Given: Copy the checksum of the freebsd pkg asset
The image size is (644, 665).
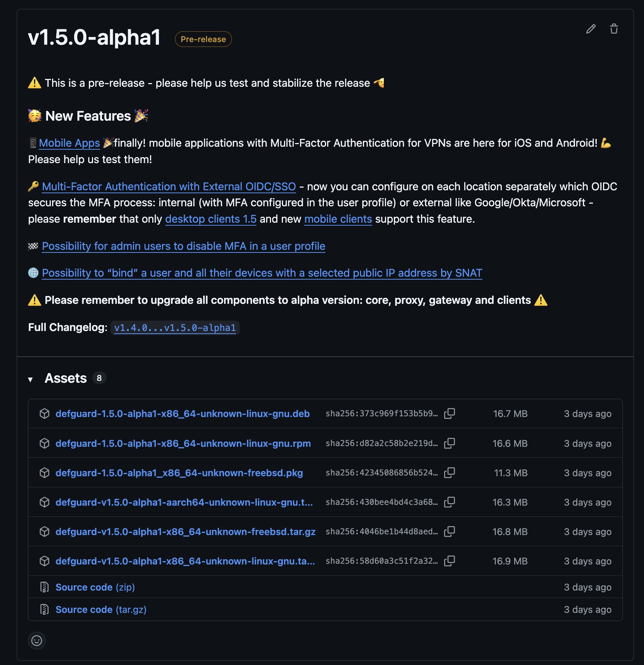Looking at the screenshot, I should point(450,472).
